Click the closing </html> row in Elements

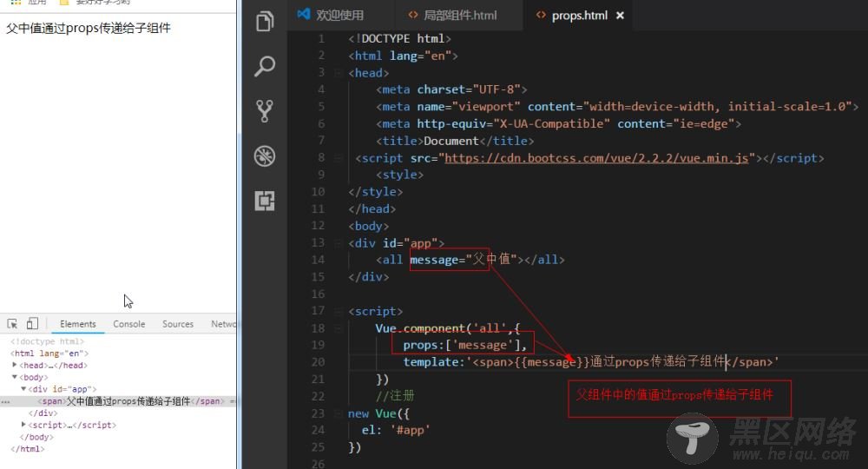(27, 449)
